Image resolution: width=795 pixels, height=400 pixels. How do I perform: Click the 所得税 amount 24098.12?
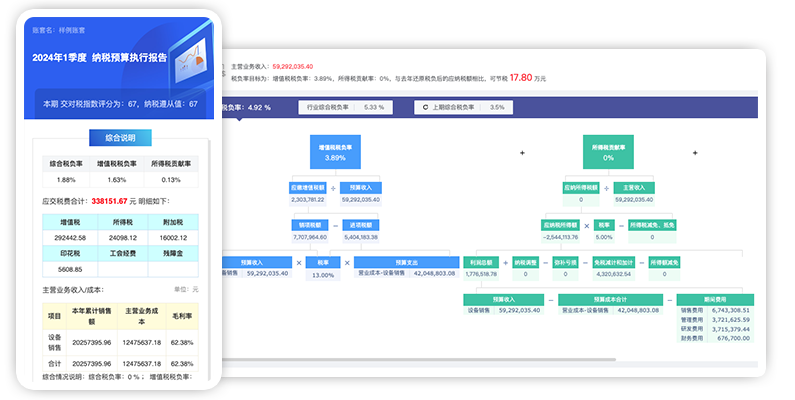[123, 238]
